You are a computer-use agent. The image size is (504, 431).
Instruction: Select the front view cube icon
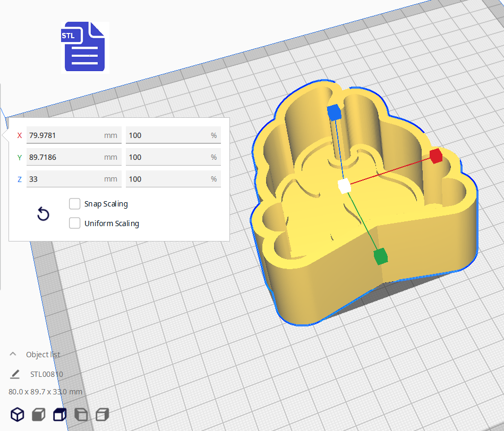pyautogui.click(x=38, y=415)
